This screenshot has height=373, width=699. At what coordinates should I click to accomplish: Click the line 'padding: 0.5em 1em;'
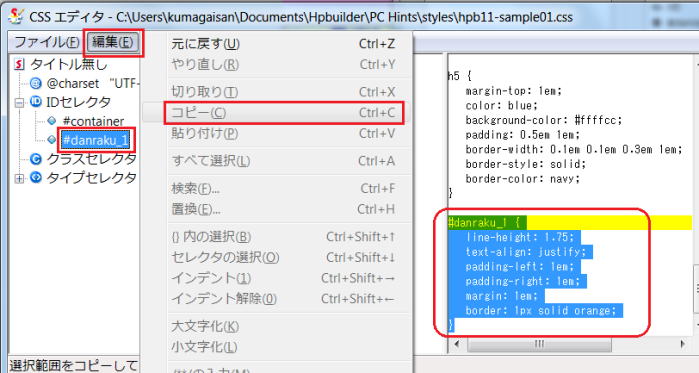tap(522, 135)
